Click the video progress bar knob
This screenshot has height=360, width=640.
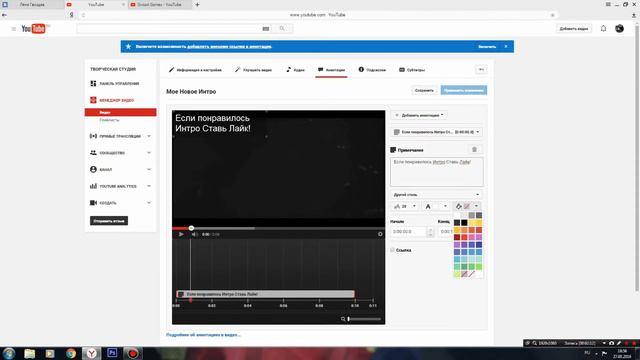click(191, 228)
